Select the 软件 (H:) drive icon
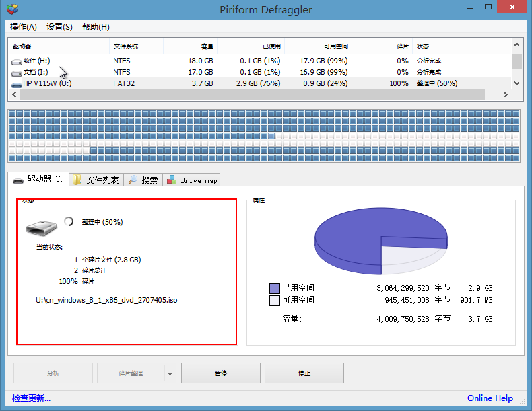Viewport: 532px width, 411px height. [x=17, y=62]
